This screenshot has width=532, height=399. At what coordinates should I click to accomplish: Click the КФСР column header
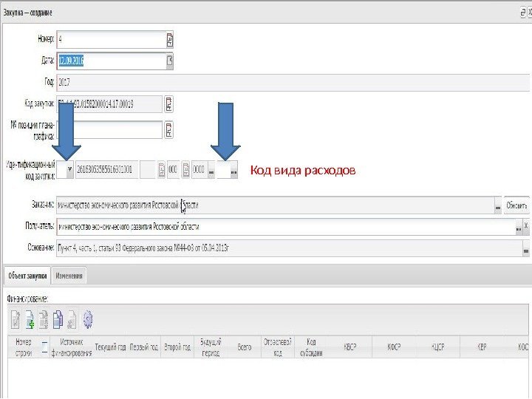(394, 347)
